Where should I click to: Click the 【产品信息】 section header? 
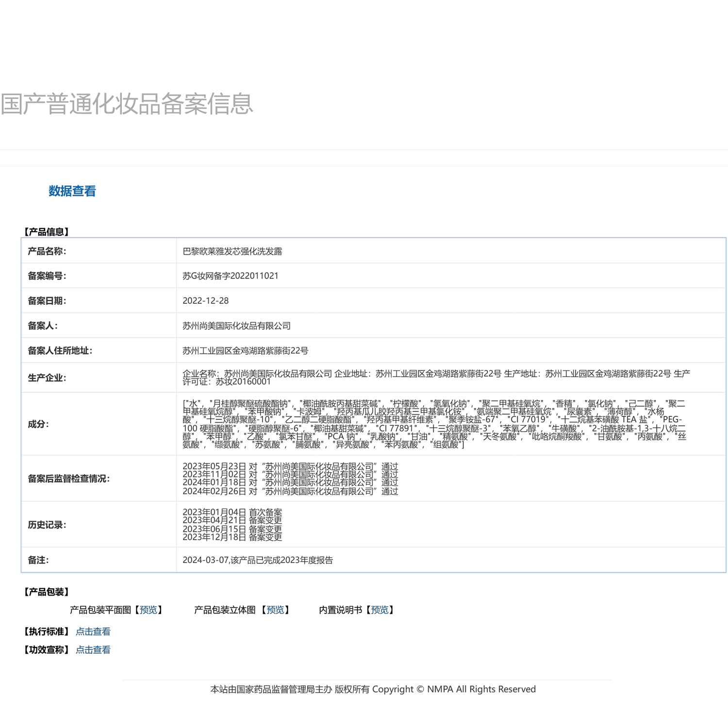pos(46,232)
